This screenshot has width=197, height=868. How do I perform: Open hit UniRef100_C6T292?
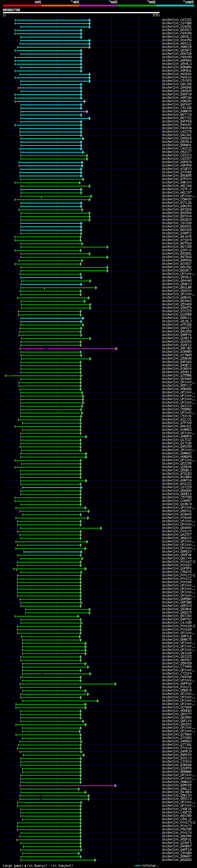point(177,20)
